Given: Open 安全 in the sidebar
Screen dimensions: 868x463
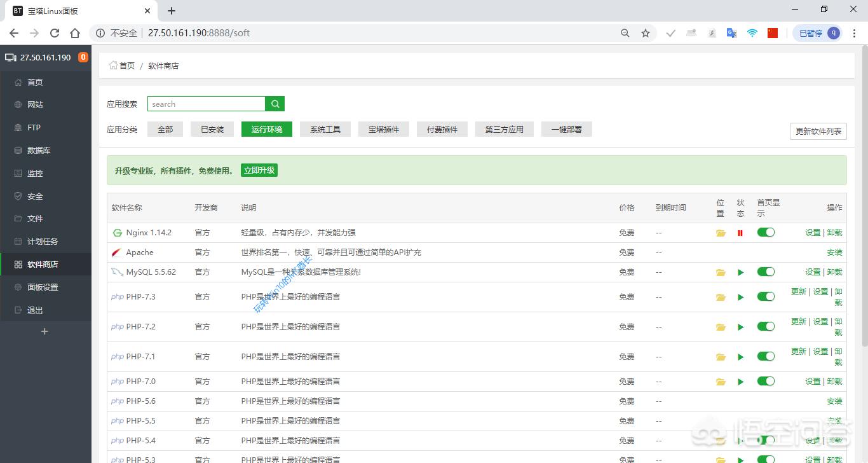Looking at the screenshot, I should pyautogui.click(x=46, y=197).
